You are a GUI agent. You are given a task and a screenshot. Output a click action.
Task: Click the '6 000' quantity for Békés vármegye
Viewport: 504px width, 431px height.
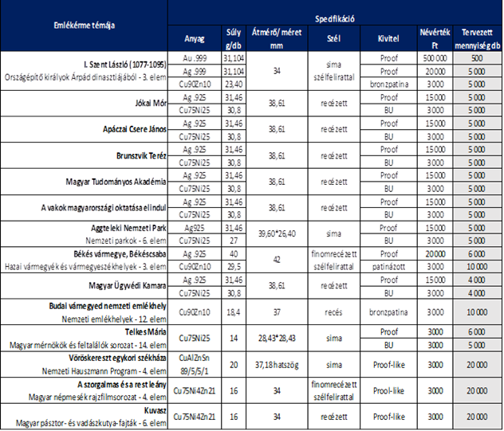pyautogui.click(x=477, y=254)
